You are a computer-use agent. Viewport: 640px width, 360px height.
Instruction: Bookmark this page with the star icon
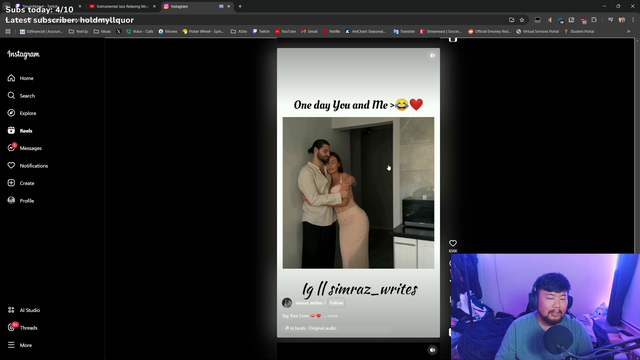coord(522,20)
